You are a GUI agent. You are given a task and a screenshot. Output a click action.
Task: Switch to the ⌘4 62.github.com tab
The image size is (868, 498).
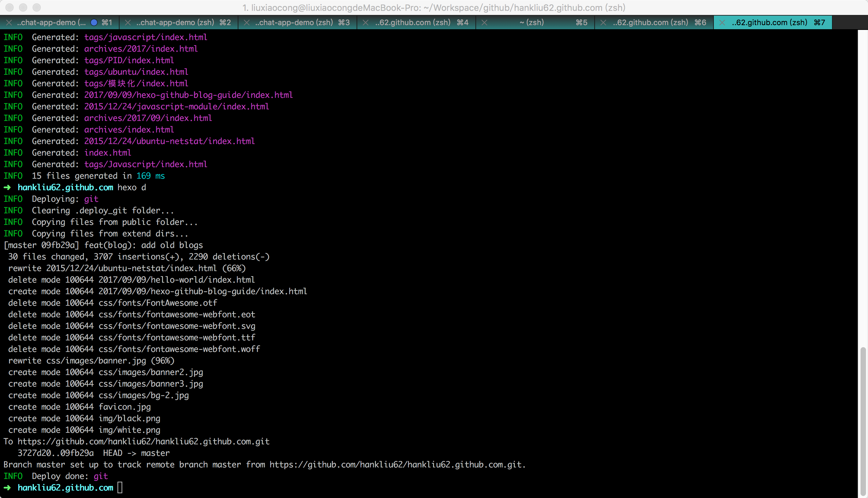pyautogui.click(x=413, y=22)
